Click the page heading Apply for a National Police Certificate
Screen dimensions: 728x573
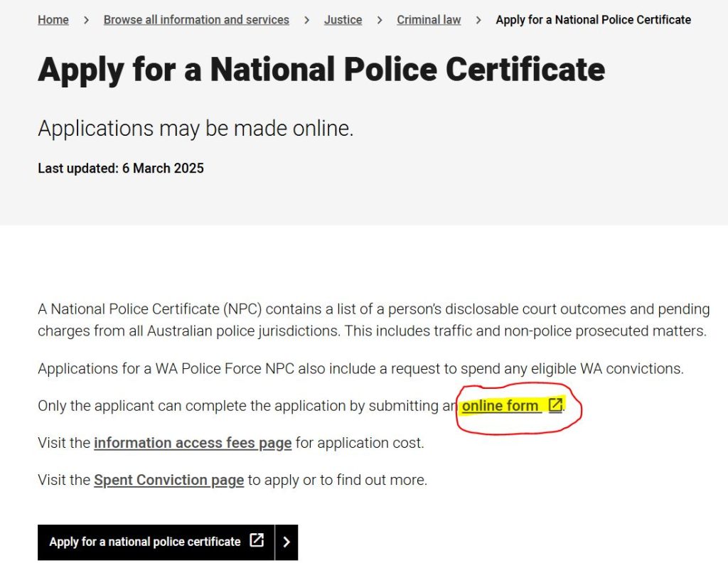[321, 69]
